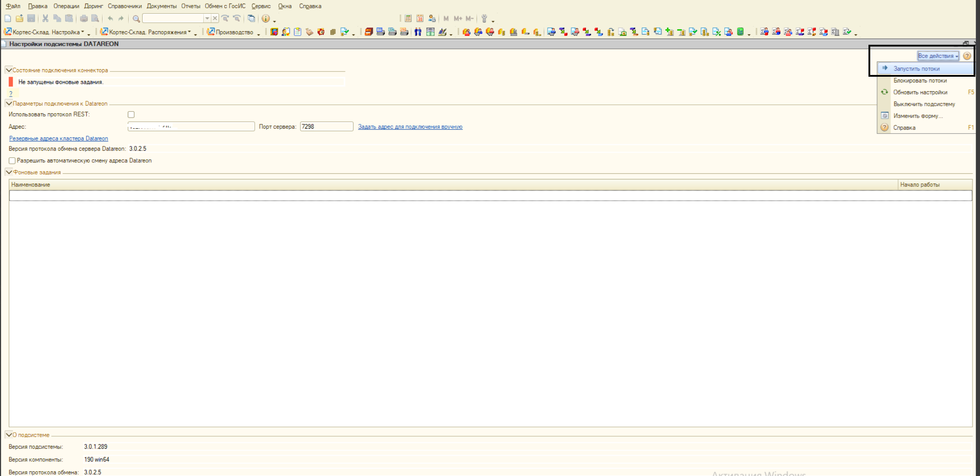Screen dimensions: 980x476
Task: Choose Выключить подсистему from menu
Action: pyautogui.click(x=924, y=104)
